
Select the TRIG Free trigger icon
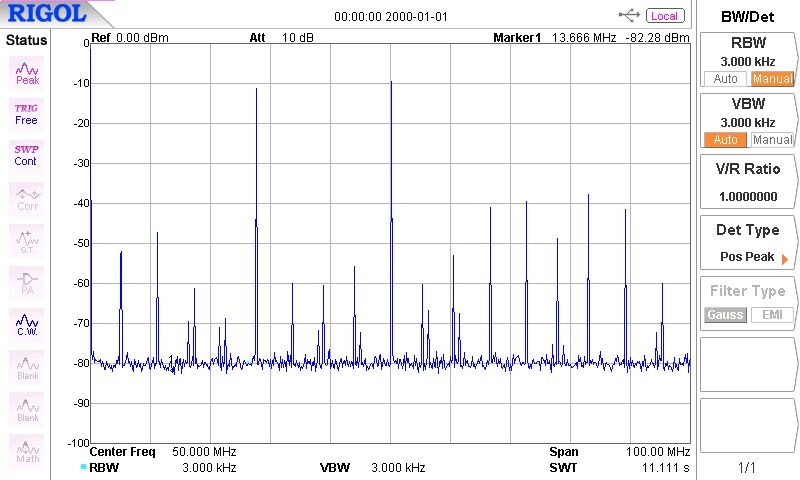point(27,113)
